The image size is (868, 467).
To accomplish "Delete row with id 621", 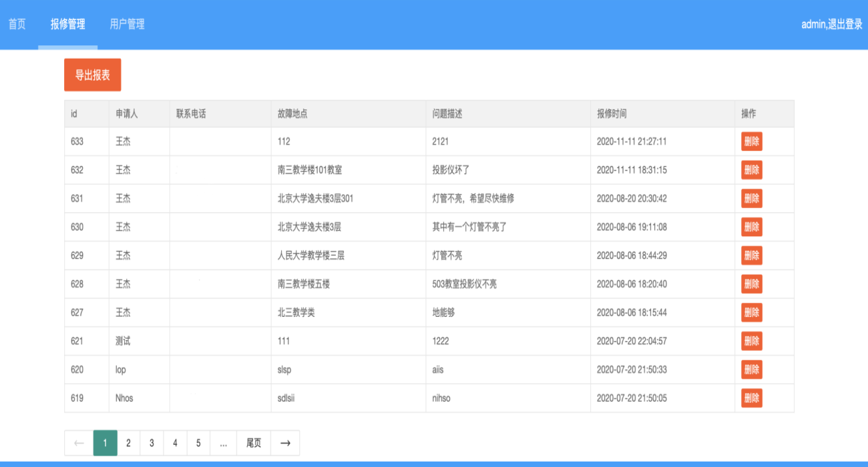I will pos(751,341).
